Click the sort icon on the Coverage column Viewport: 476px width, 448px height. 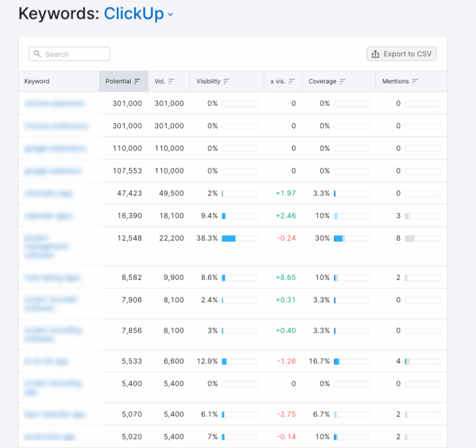[x=342, y=81]
